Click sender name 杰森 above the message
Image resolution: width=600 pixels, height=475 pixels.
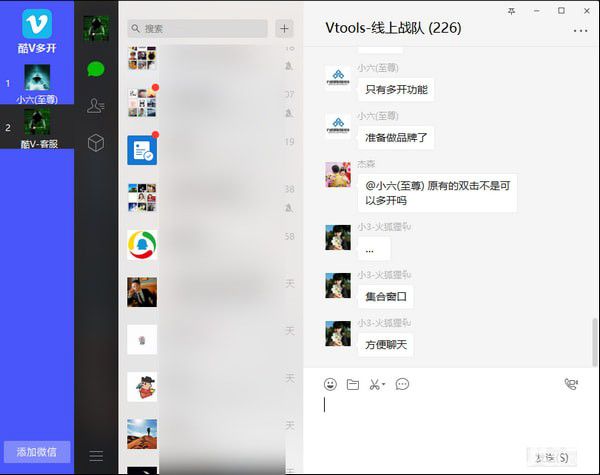click(x=366, y=164)
